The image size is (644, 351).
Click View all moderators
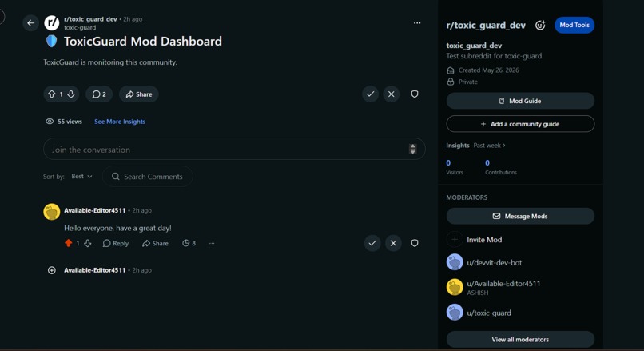pos(520,340)
